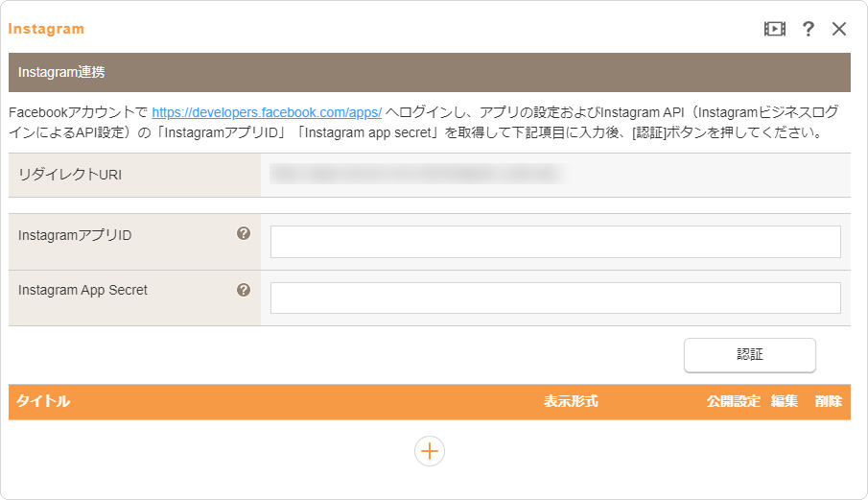Focus the Instagram App Secret input field
The height and width of the screenshot is (500, 868).
coord(555,298)
